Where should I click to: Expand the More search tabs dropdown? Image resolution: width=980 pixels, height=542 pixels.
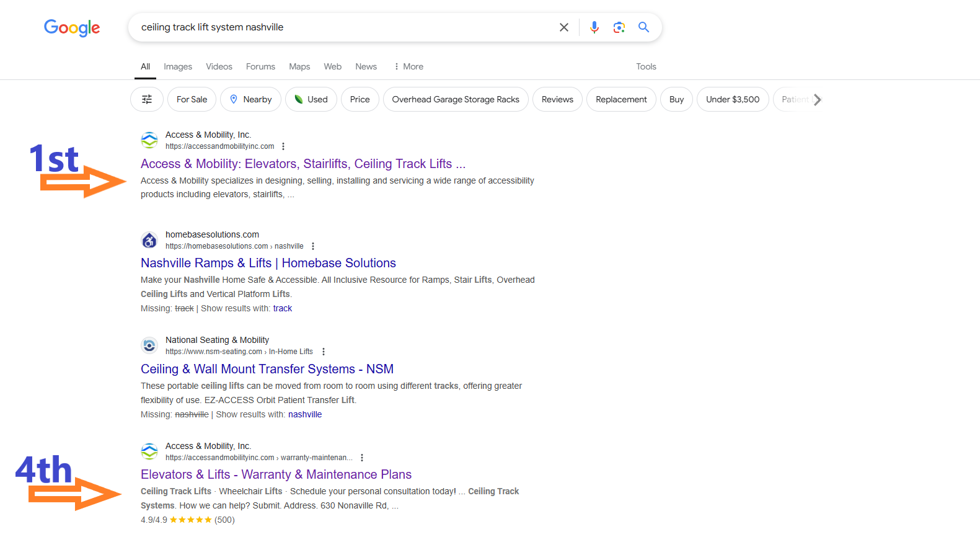[x=408, y=66]
